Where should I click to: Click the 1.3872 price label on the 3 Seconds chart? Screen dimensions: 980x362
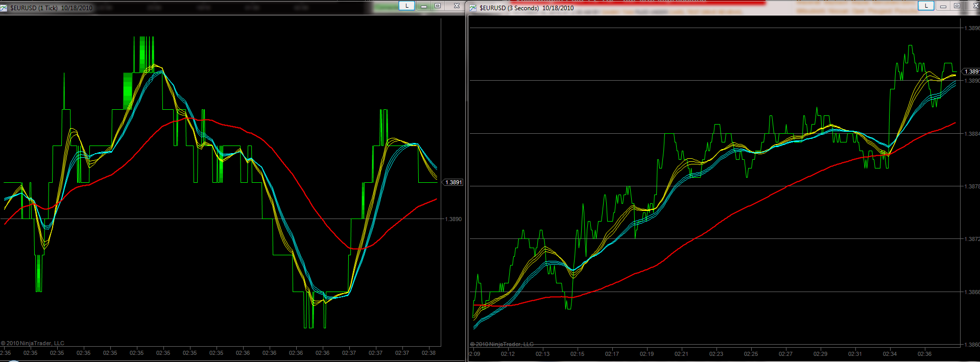[x=972, y=239]
